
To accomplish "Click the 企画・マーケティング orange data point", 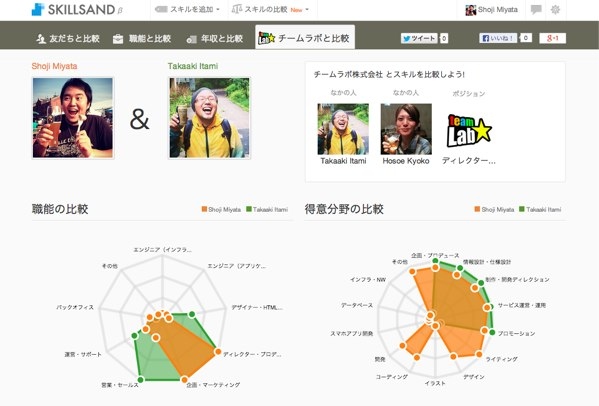I will (184, 379).
